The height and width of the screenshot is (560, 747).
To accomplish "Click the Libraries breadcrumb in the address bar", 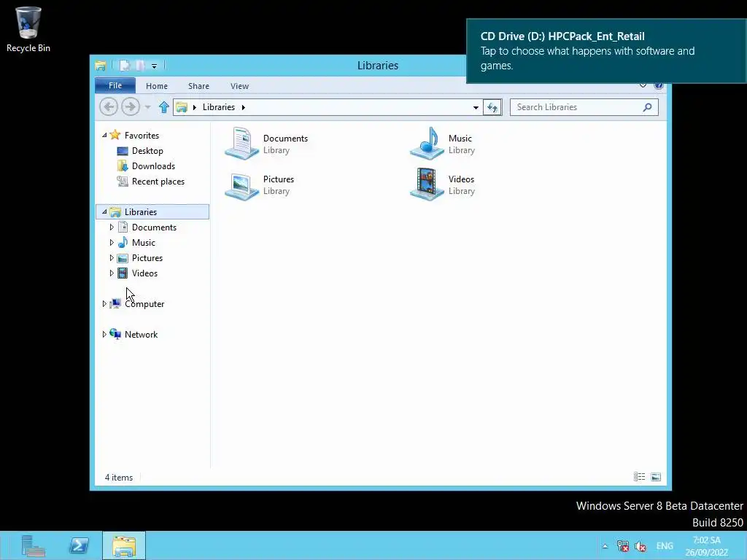I will 219,107.
